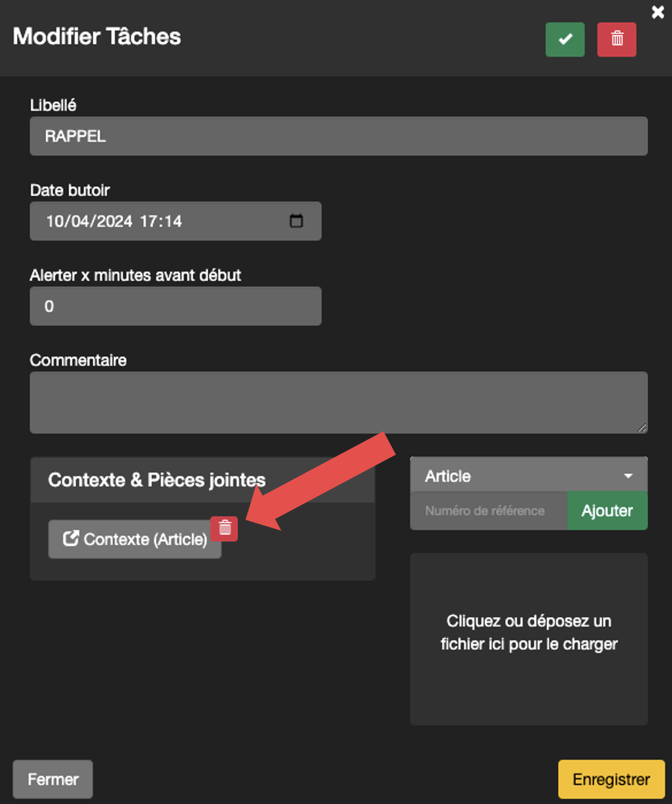Click the Contexte & Pièces jointes panel header
Screen dimensions: 672x804
point(203,480)
